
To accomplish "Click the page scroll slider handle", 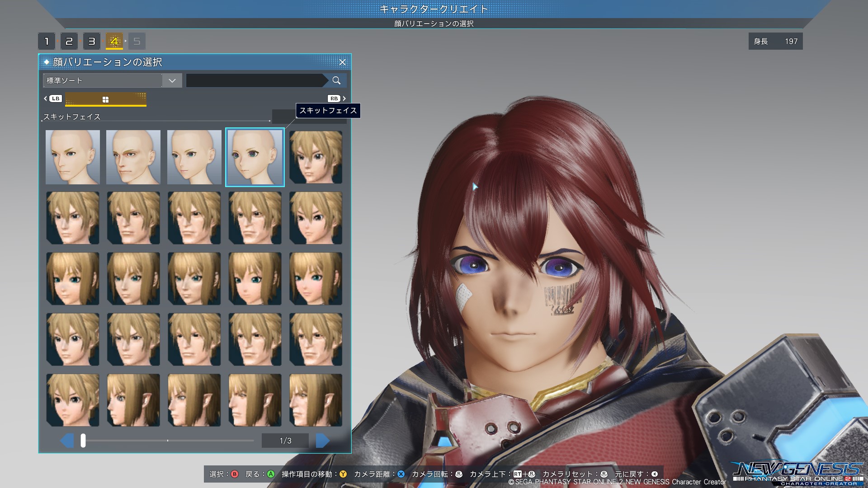I will click(x=83, y=441).
